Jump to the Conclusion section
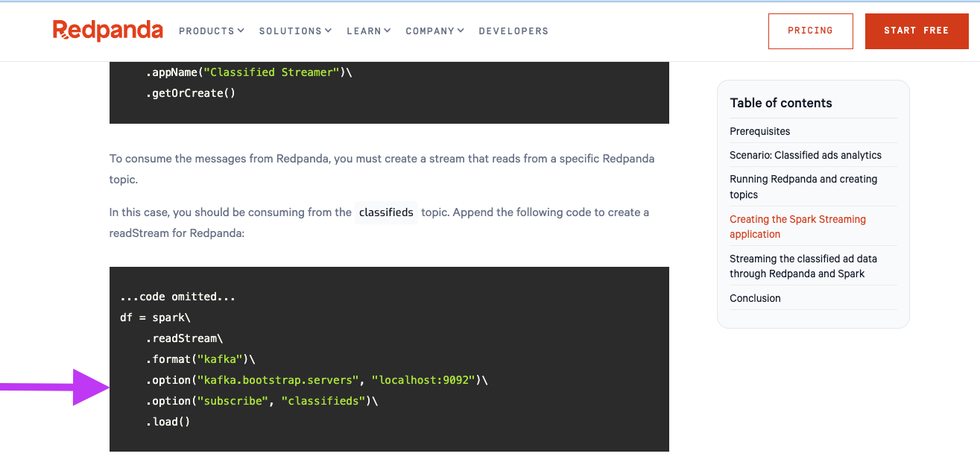The height and width of the screenshot is (474, 980). click(x=755, y=298)
